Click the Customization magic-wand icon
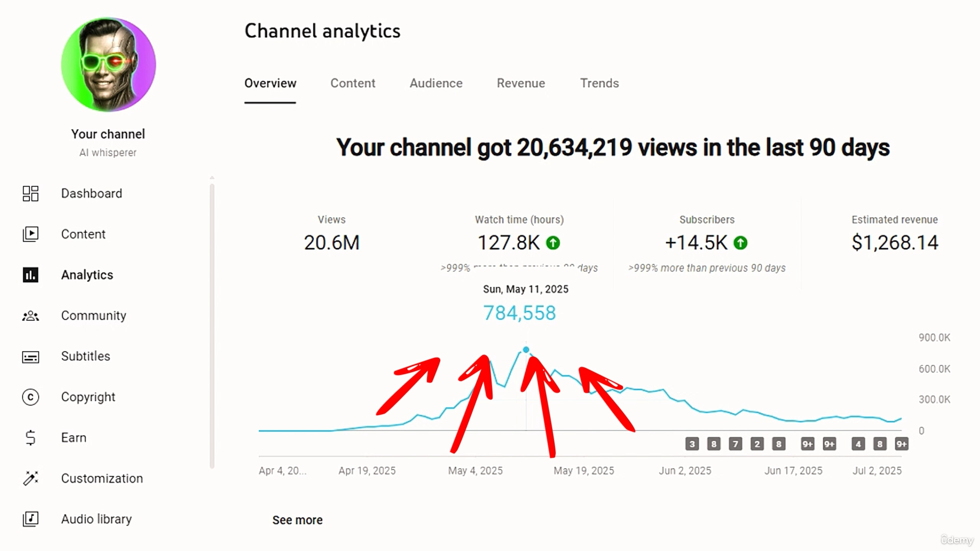The image size is (980, 551). 31,479
